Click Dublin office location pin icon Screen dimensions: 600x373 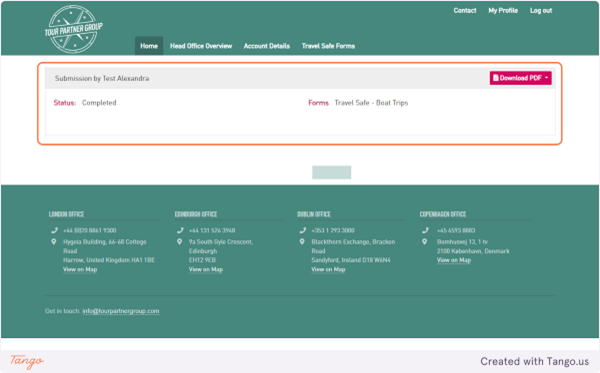coord(302,242)
